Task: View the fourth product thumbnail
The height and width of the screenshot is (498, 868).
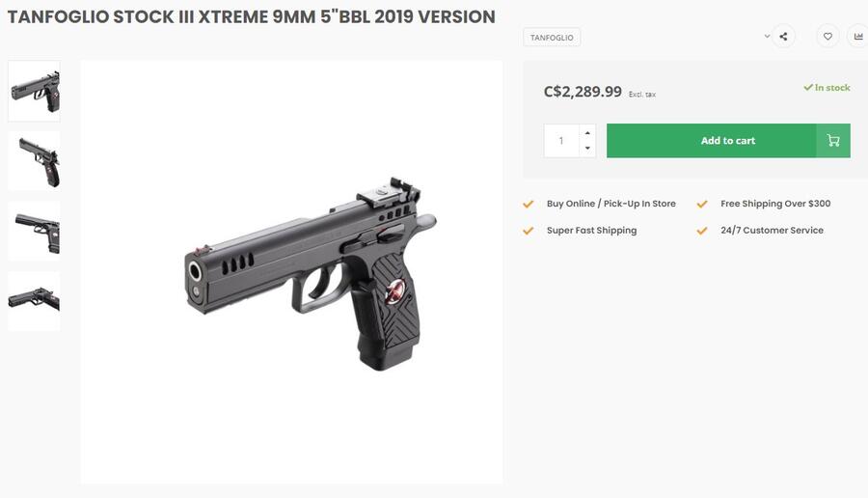Action: point(35,301)
